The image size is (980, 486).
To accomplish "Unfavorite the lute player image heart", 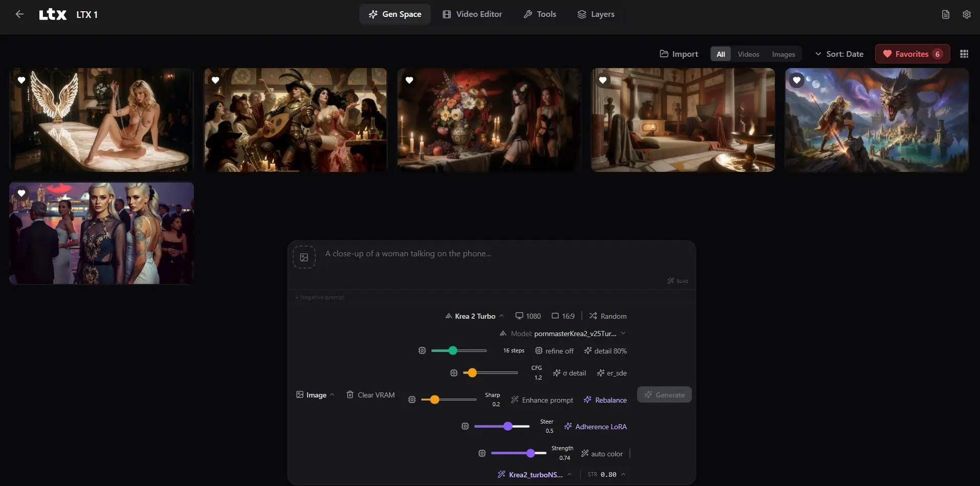I will point(215,80).
